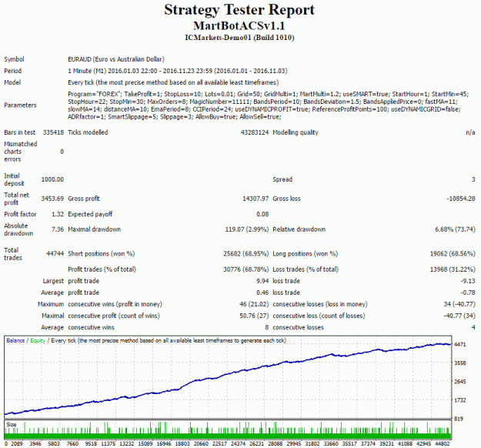Click the Mismatched charts errors label

[21, 152]
